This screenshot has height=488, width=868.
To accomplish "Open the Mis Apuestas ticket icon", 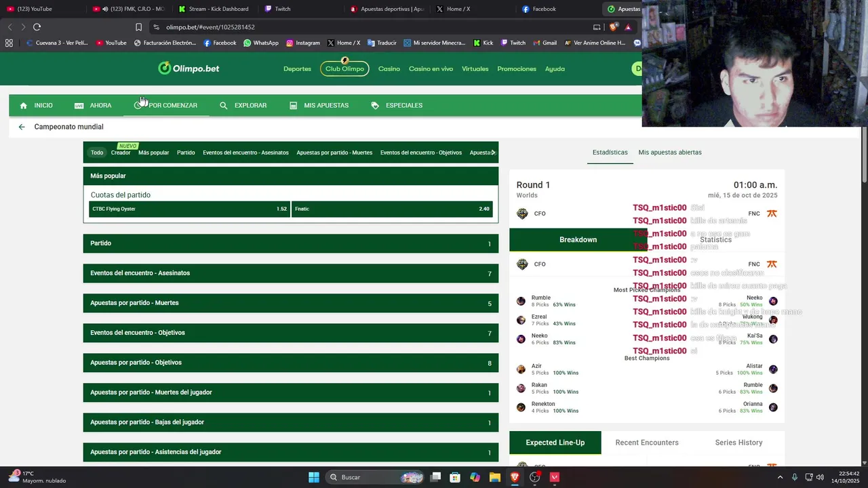I will 293,106.
